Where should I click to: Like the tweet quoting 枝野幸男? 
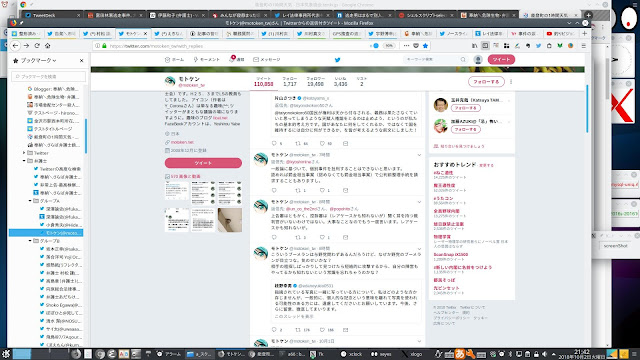322,330
